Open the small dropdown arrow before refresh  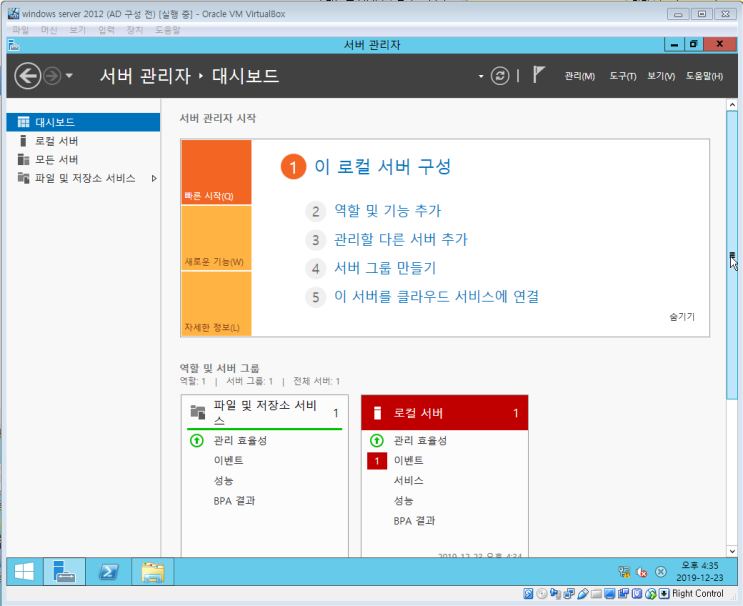click(x=481, y=76)
